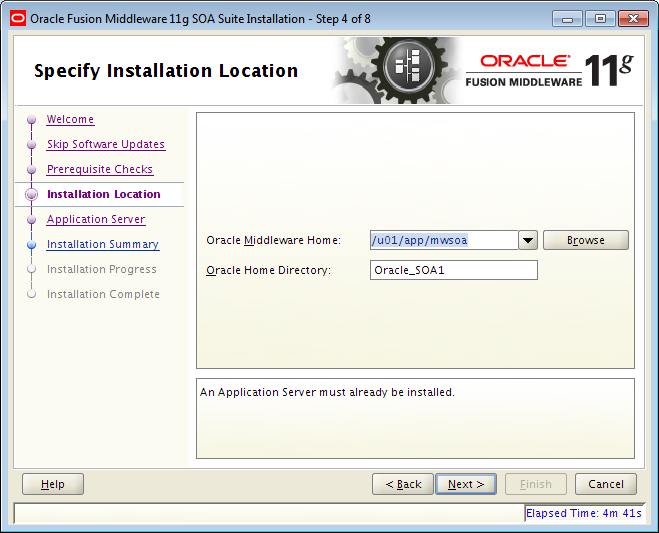Click the Application Server step bullet icon
Screen dimensions: 659x533
[x=32, y=219]
